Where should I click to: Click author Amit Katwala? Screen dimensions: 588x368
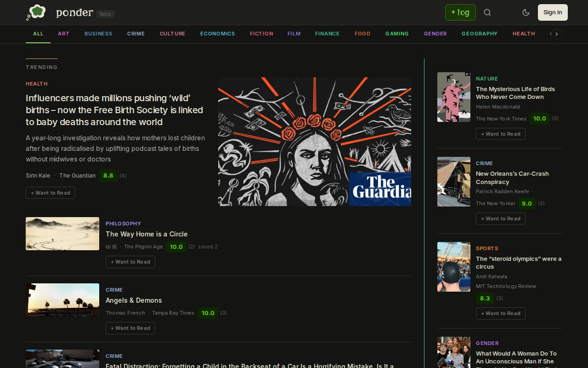click(x=492, y=276)
